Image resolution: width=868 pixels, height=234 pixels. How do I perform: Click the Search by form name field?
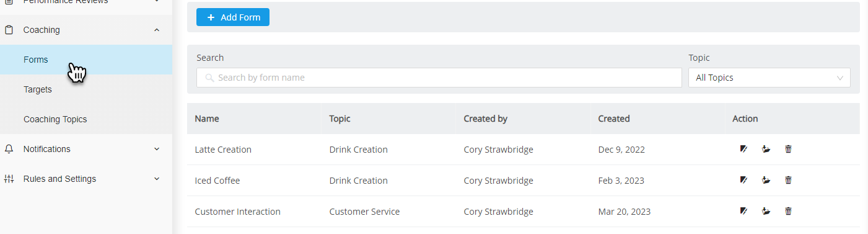click(x=439, y=78)
